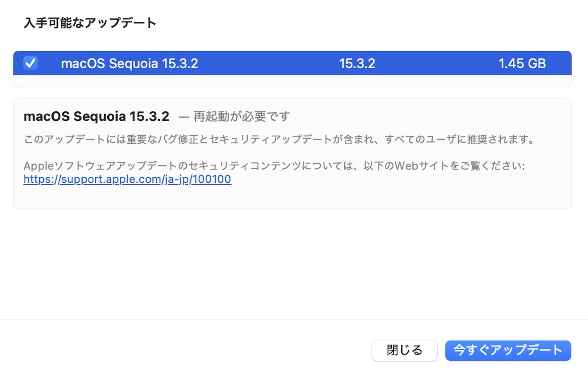This screenshot has width=588, height=375.
Task: Click the selected row between update name and version
Action: [x=268, y=64]
